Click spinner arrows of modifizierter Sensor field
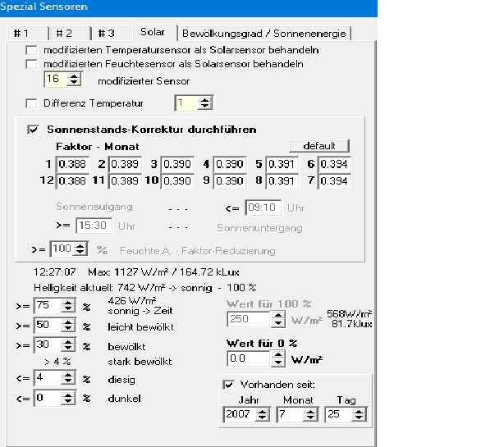Viewport: 504px width, 447px height. (x=74, y=80)
